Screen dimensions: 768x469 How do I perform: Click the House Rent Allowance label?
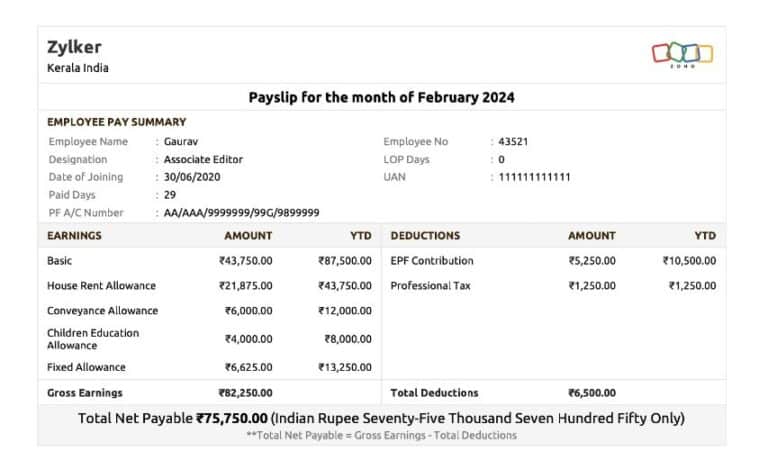click(x=101, y=286)
